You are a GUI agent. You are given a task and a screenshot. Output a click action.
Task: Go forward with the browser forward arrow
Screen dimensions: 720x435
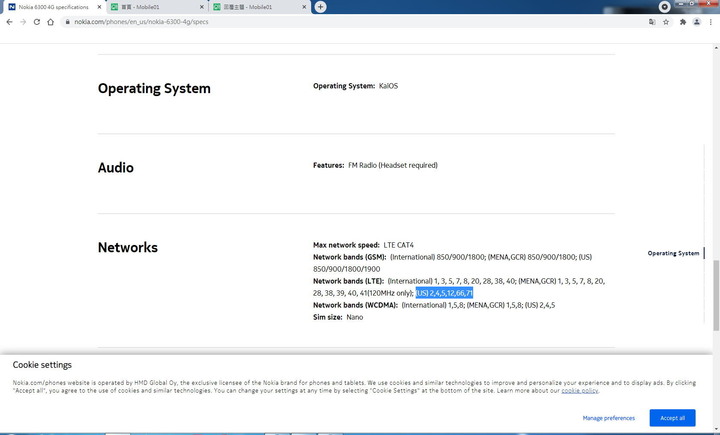(23, 22)
